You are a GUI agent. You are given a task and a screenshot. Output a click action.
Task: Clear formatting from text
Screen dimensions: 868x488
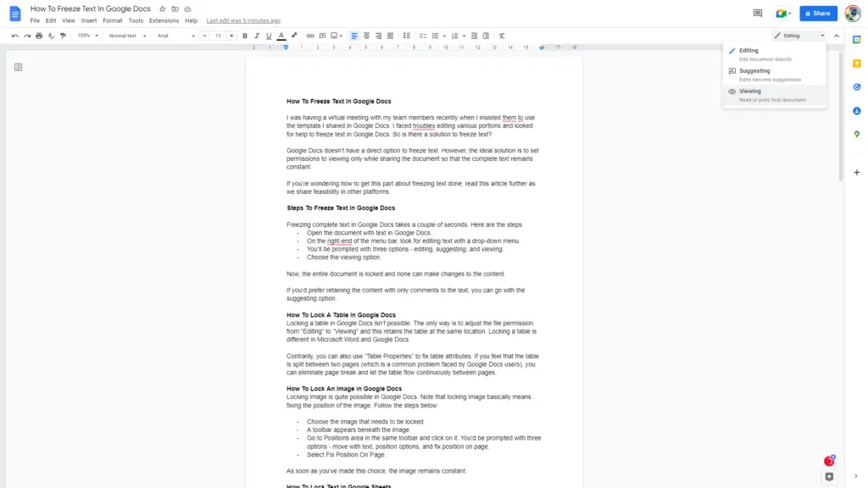pos(502,36)
